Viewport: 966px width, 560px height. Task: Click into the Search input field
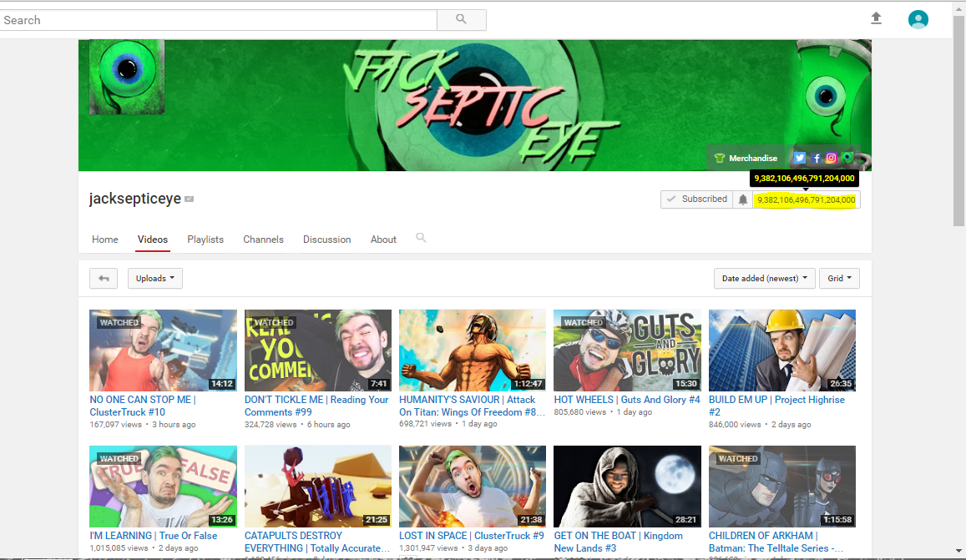[218, 20]
